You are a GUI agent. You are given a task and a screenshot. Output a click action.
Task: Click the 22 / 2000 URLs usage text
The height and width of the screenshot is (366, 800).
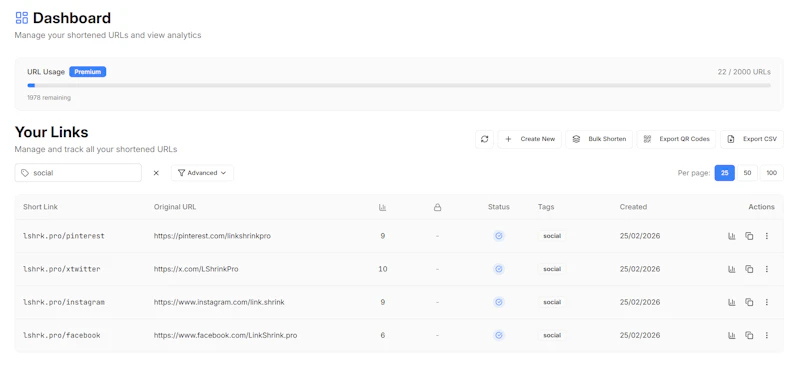pyautogui.click(x=744, y=72)
